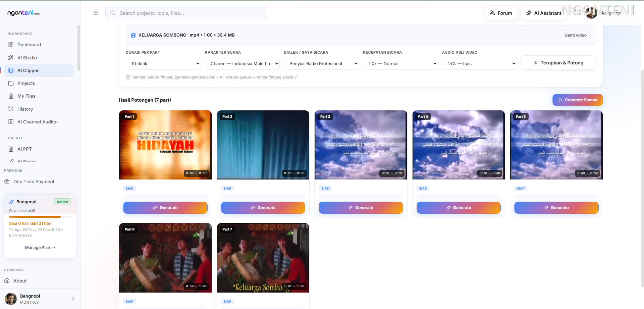This screenshot has height=309, width=644.
Task: Click the My Files document icon
Action: (x=11, y=96)
